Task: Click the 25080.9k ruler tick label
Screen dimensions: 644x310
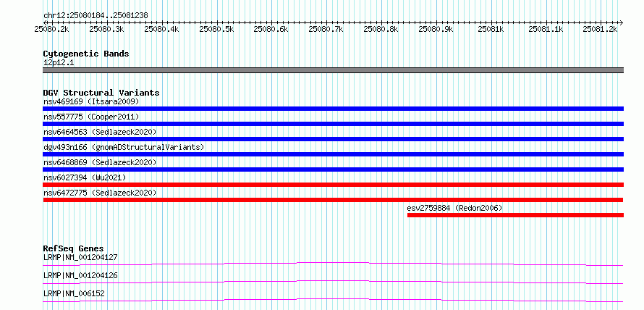Action: point(436,29)
